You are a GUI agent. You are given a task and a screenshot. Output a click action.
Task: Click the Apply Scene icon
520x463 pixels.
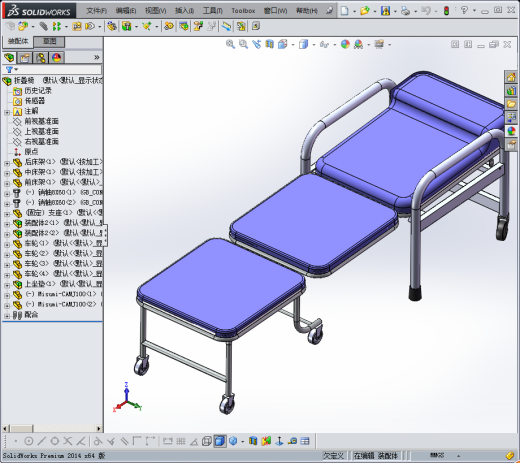click(x=359, y=44)
